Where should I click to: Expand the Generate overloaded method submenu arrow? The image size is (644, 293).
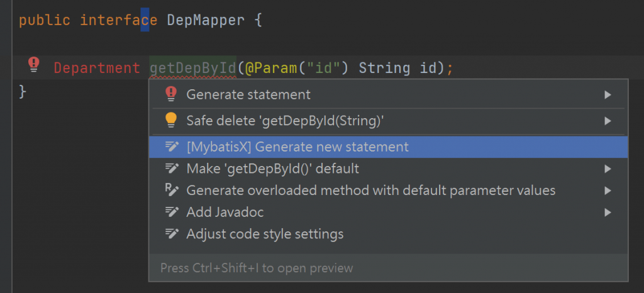608,191
